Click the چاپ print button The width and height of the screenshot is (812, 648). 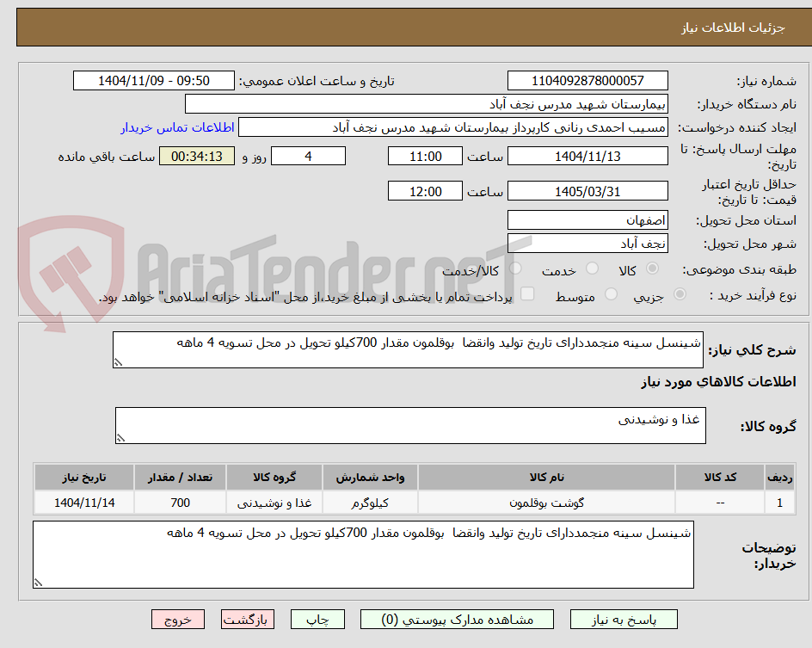click(x=317, y=620)
